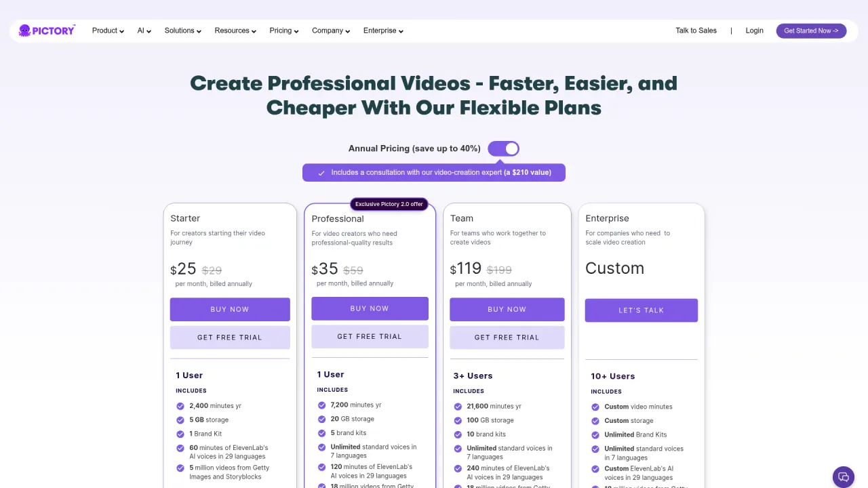Image resolution: width=868 pixels, height=488 pixels.
Task: Click Let's Talk for Enterprise
Action: pyautogui.click(x=641, y=310)
